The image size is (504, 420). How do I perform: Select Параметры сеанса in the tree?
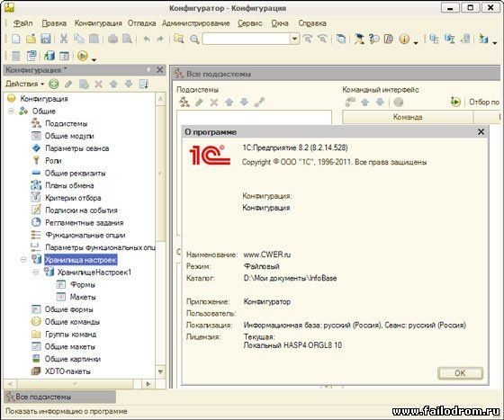76,148
